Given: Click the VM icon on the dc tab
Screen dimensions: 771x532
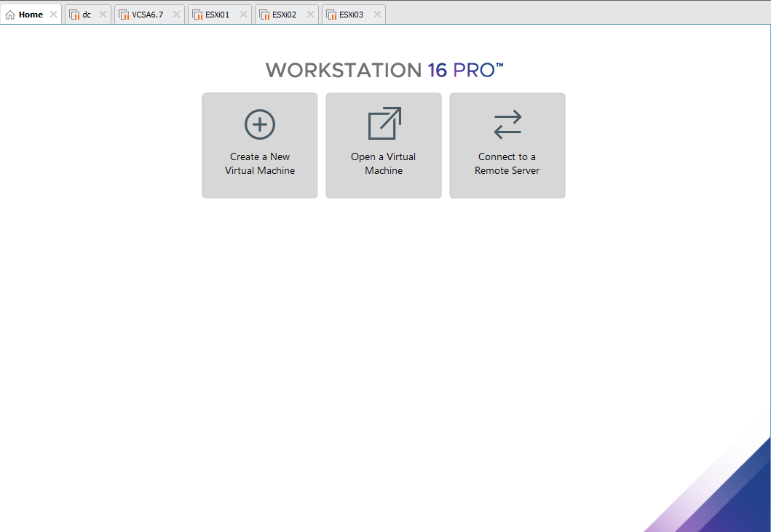Looking at the screenshot, I should click(75, 14).
